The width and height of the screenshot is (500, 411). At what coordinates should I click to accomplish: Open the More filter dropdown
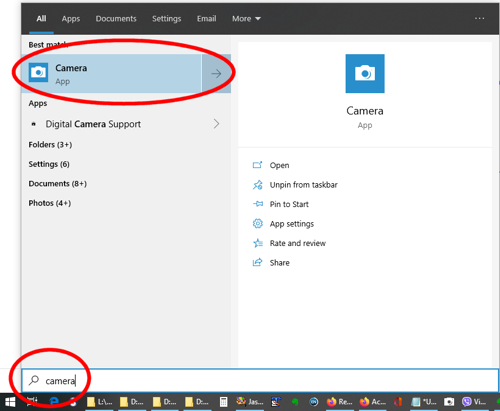(x=246, y=19)
